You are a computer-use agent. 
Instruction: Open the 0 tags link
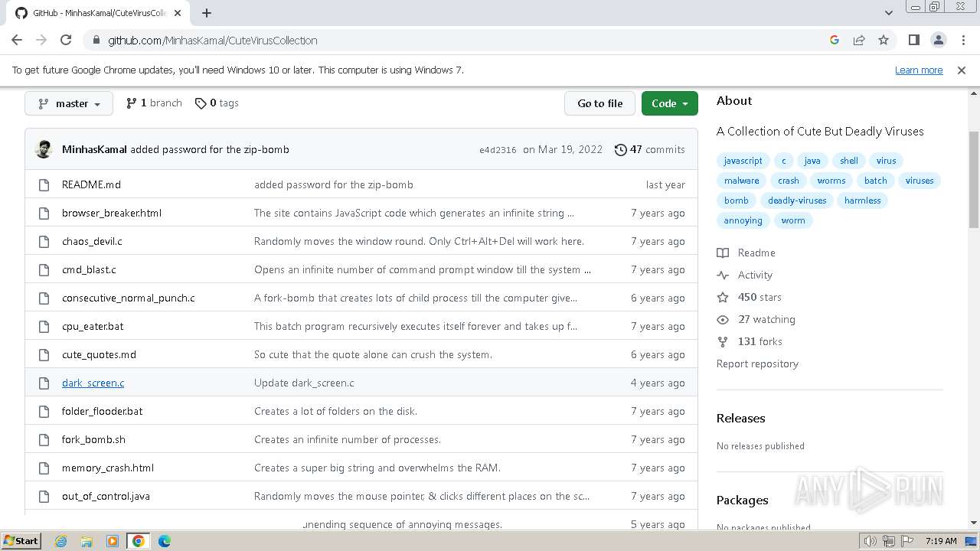tap(217, 103)
